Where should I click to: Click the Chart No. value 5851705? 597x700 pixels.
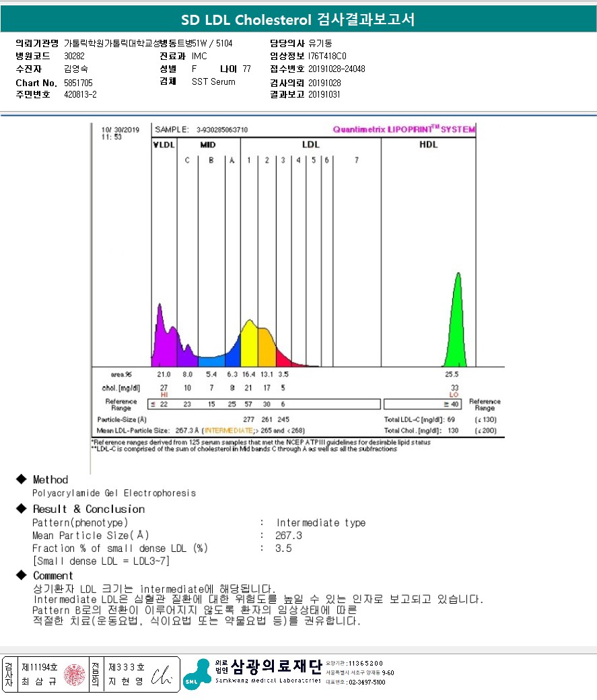click(x=78, y=83)
